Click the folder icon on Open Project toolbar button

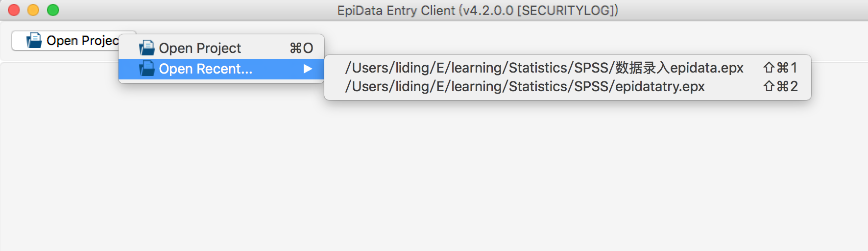pyautogui.click(x=34, y=41)
